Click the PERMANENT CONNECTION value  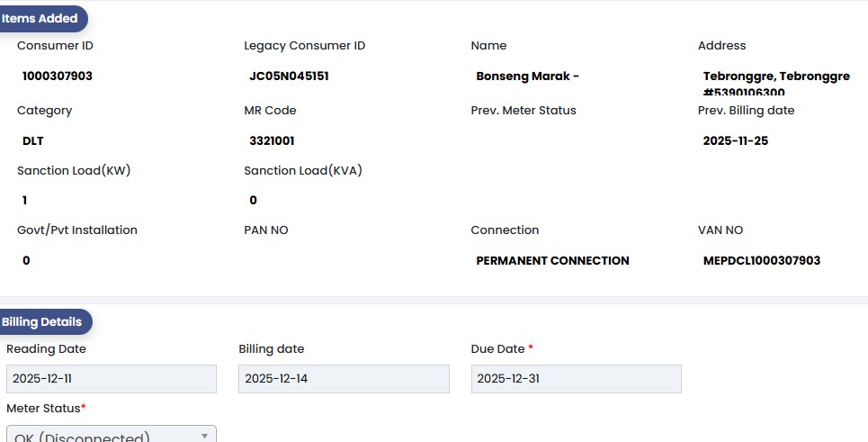pos(552,261)
